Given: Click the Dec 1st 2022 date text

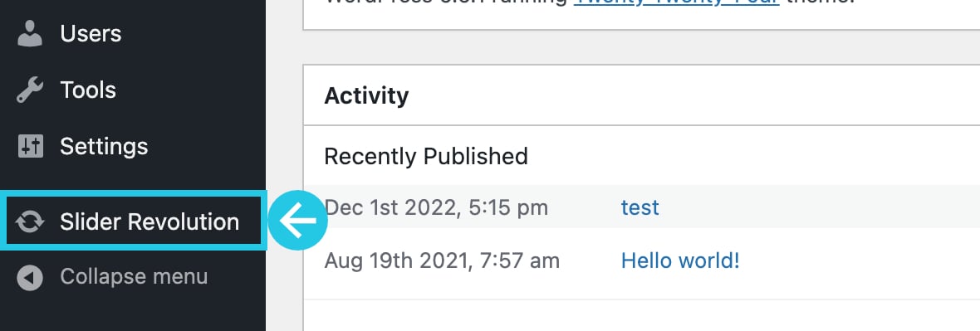Looking at the screenshot, I should coord(436,207).
